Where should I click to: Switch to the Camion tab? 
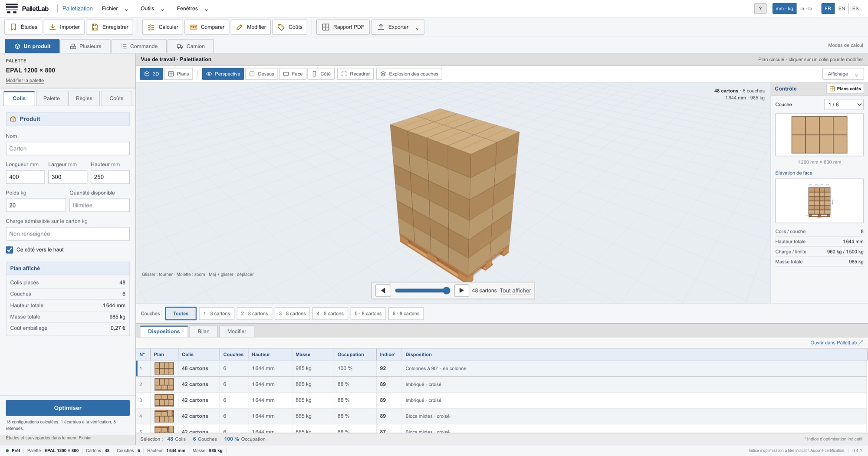(191, 46)
